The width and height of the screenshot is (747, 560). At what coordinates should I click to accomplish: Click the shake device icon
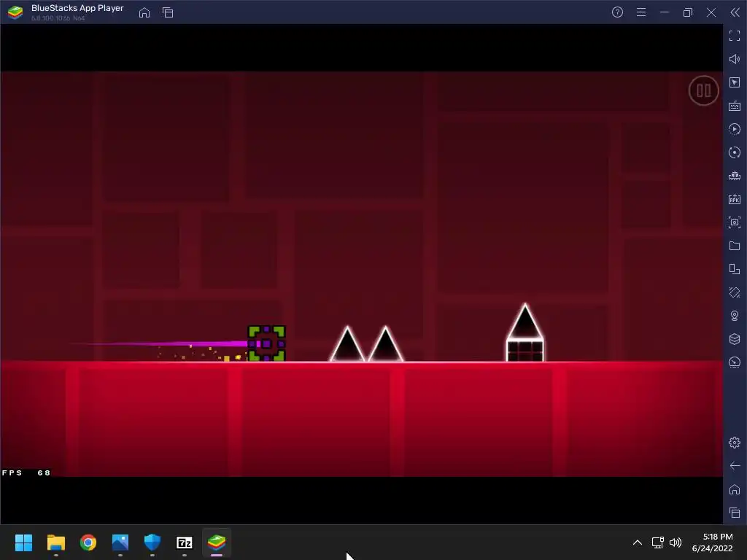coord(735,292)
